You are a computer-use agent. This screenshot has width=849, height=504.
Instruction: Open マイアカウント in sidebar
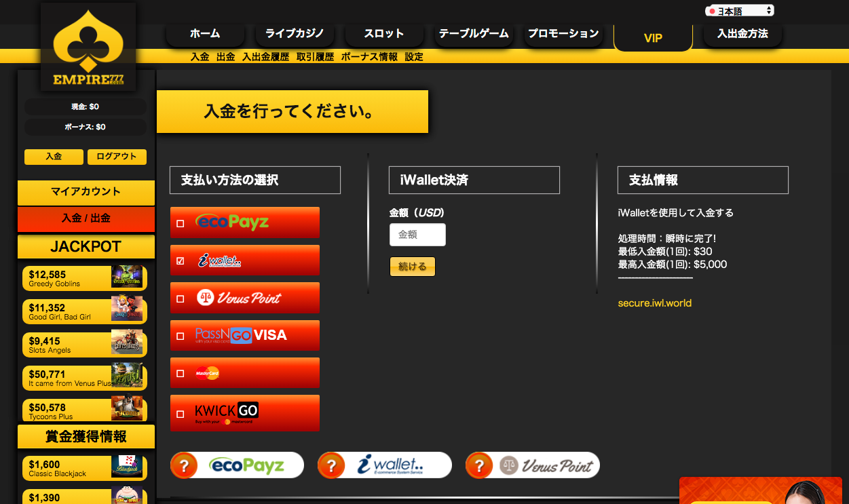tap(86, 192)
